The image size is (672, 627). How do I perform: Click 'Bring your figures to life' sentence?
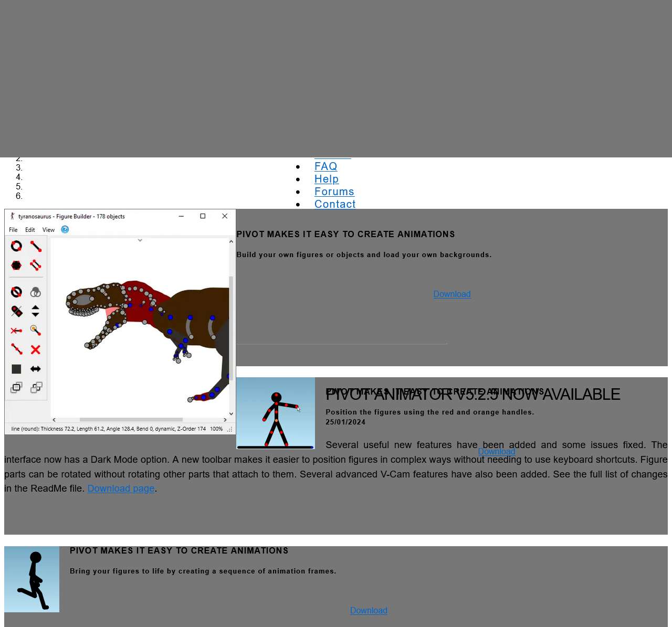[x=203, y=571]
